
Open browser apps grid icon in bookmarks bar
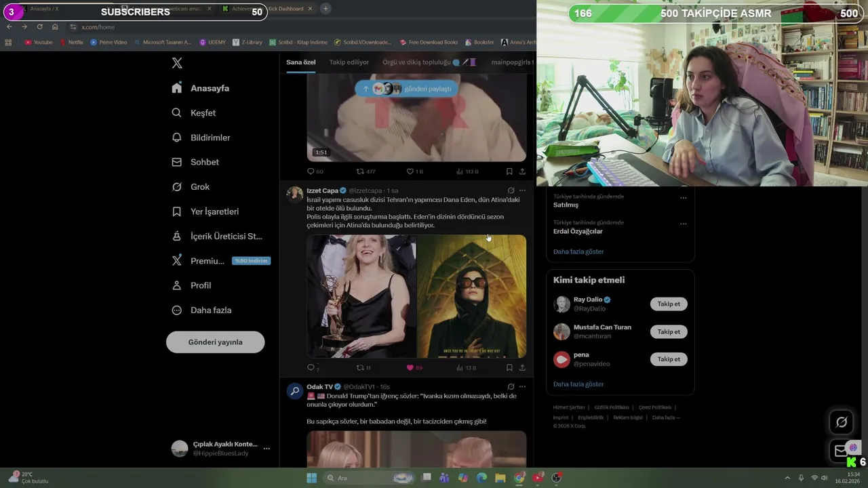(x=8, y=42)
